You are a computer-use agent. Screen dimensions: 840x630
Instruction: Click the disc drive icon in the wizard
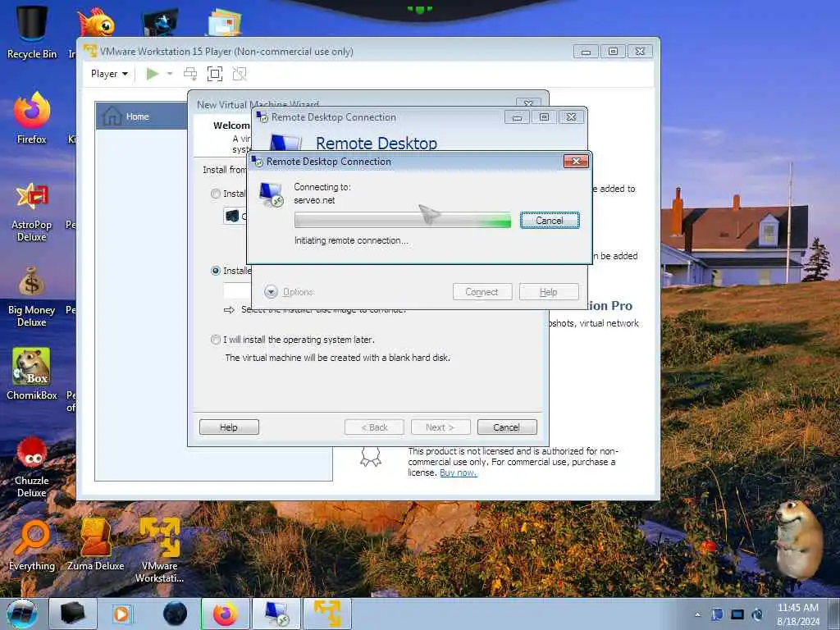coord(232,216)
